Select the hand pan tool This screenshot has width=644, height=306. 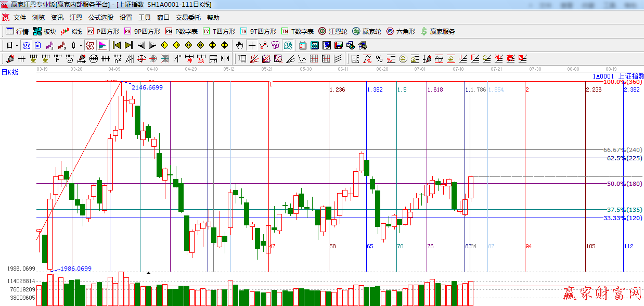click(x=240, y=45)
